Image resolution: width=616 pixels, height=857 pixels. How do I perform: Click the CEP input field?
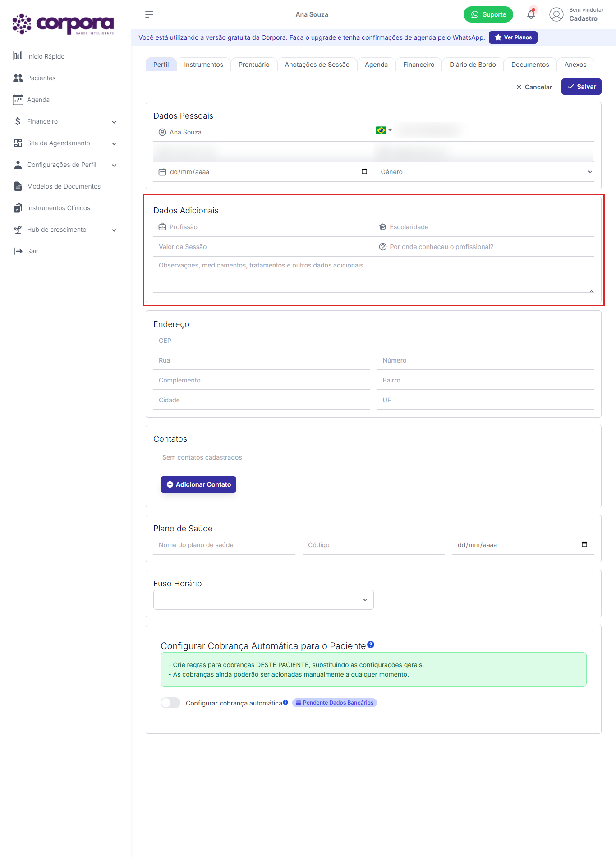coord(373,341)
